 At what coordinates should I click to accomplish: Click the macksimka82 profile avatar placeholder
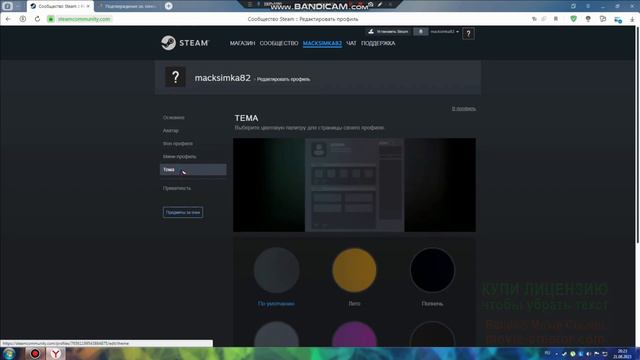[175, 77]
